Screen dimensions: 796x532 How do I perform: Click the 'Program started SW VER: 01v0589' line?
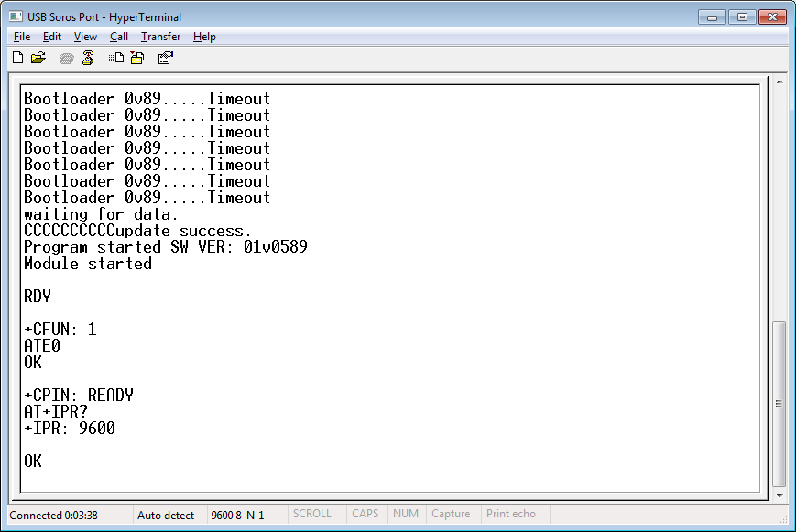[x=166, y=247]
